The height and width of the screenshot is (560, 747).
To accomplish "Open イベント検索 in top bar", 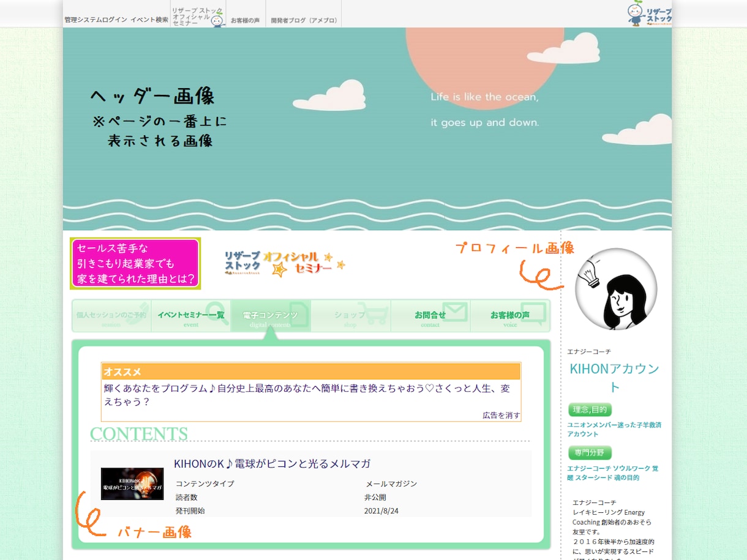I will [149, 20].
